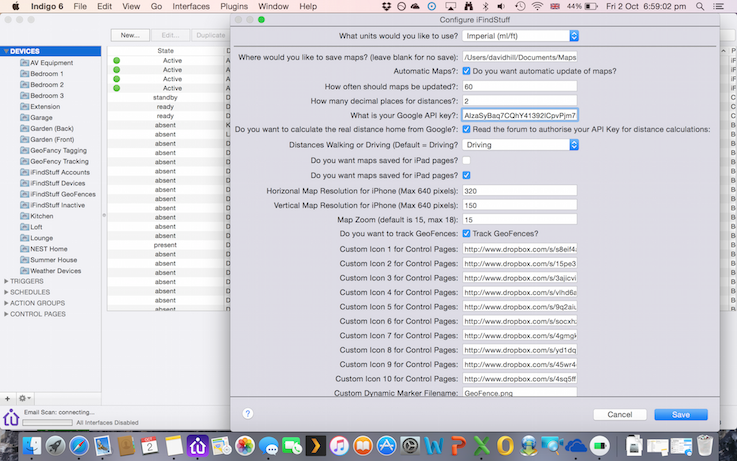The image size is (737, 461).
Task: Open System Preferences from dock
Action: tap(410, 445)
